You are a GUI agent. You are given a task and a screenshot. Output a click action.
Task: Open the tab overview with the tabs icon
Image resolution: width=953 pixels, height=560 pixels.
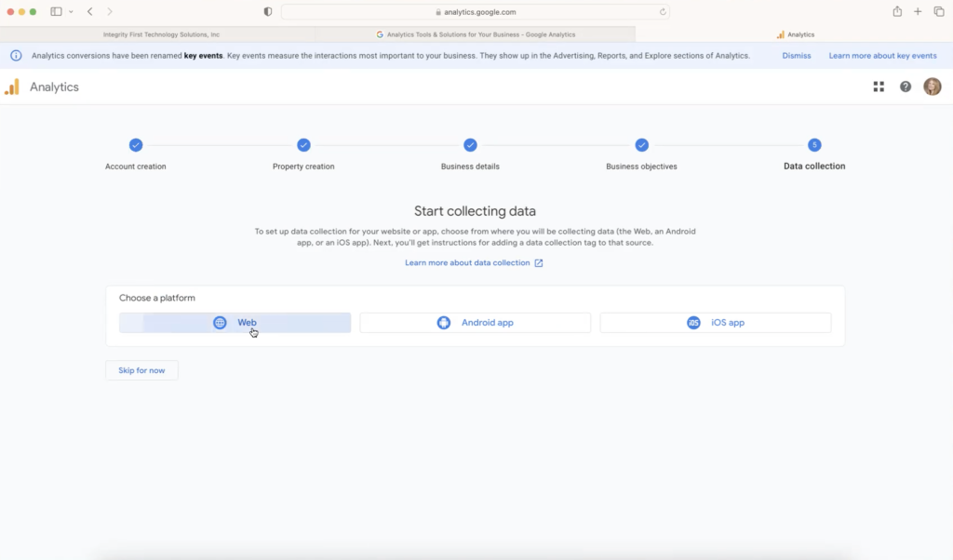[x=939, y=11]
